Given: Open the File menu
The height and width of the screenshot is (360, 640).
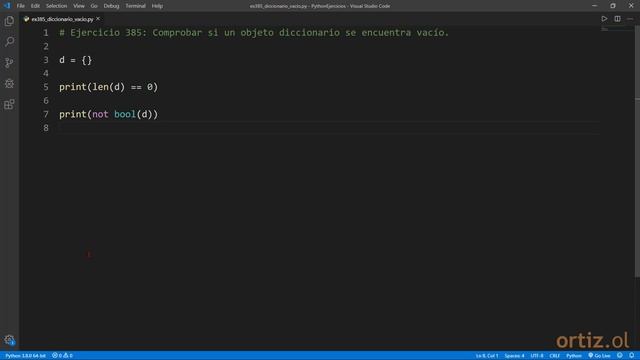Looking at the screenshot, I should click(20, 6).
